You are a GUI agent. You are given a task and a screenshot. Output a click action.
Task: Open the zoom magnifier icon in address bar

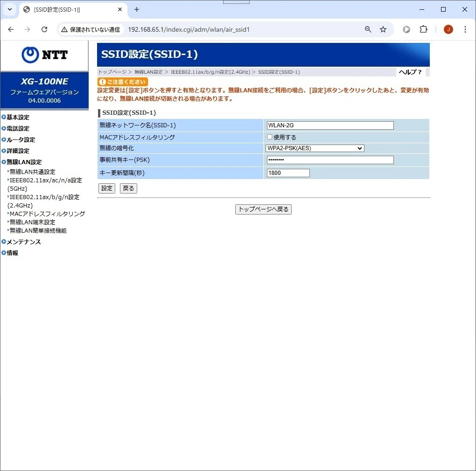tap(368, 29)
